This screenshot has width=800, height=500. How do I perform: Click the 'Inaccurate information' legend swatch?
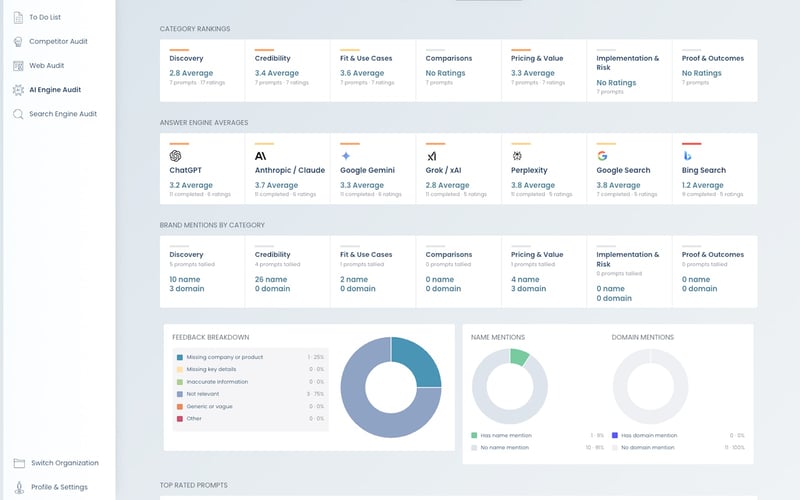tap(180, 382)
